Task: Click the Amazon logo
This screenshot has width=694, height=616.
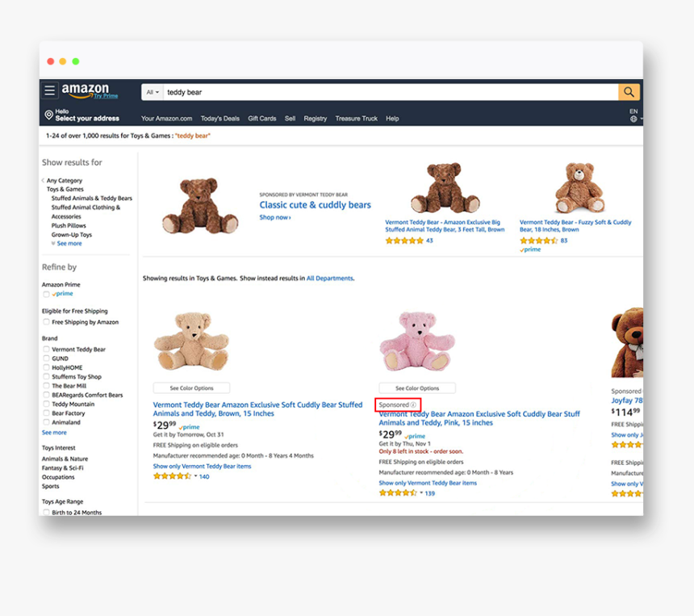Action: click(90, 90)
